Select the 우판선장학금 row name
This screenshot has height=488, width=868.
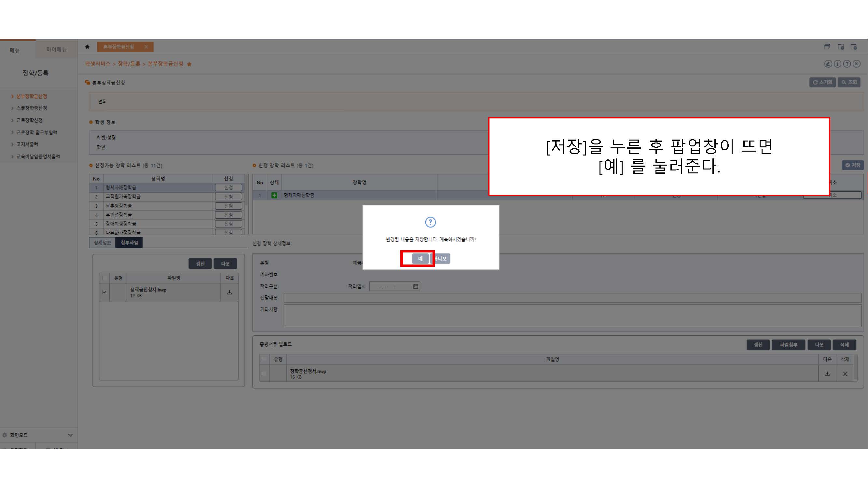point(118,214)
